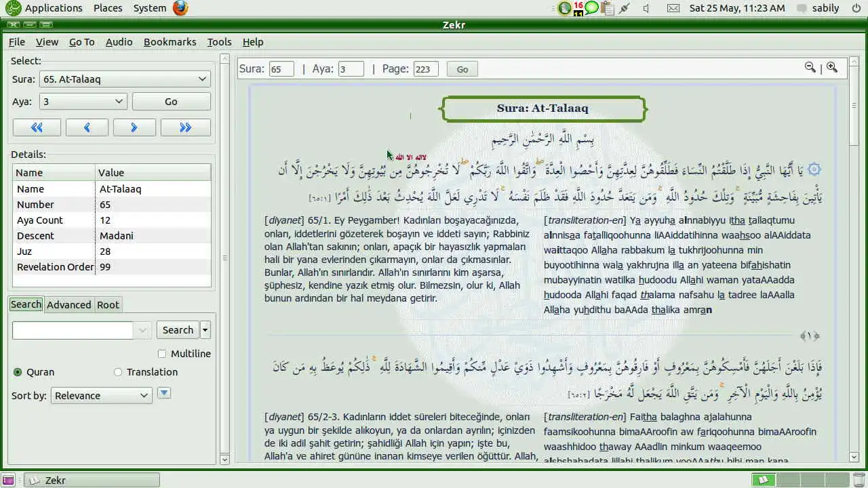
Task: Click the green prayer times tray icon
Action: [x=564, y=8]
